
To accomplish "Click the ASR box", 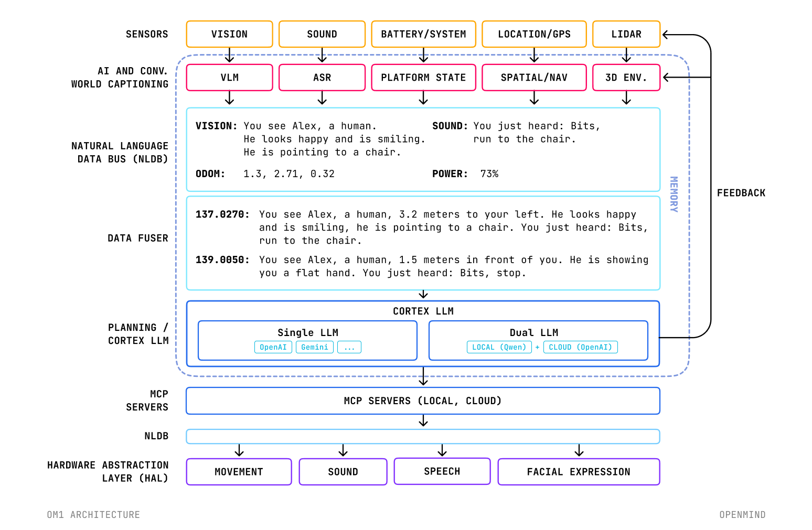I will (322, 78).
